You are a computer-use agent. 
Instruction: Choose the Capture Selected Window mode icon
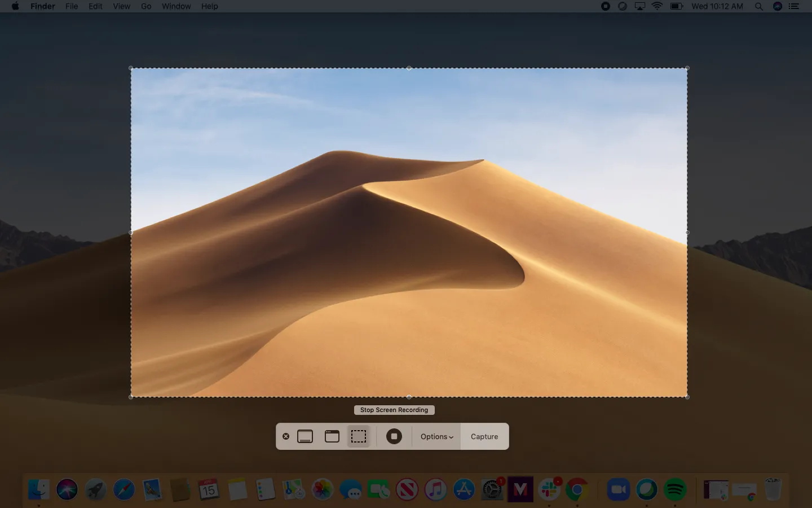coord(332,436)
